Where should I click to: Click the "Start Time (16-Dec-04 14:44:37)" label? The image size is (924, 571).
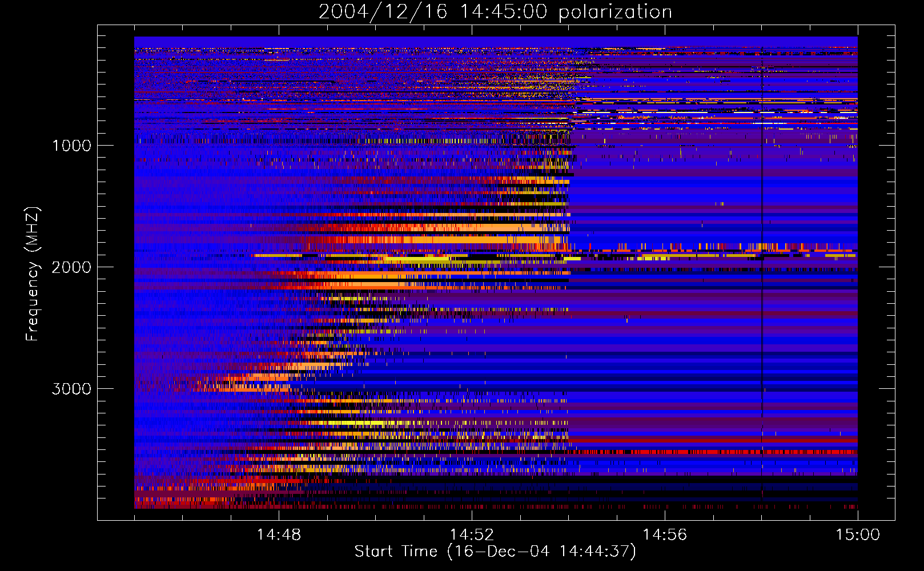pyautogui.click(x=495, y=552)
